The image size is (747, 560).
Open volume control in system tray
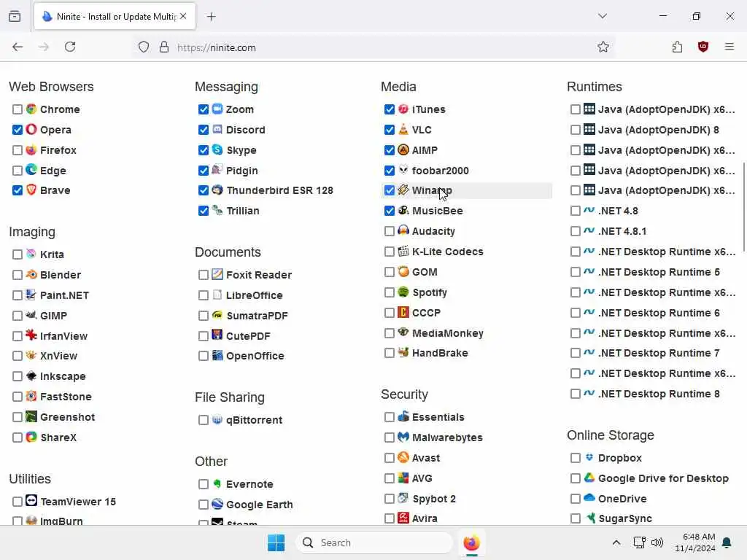657,542
